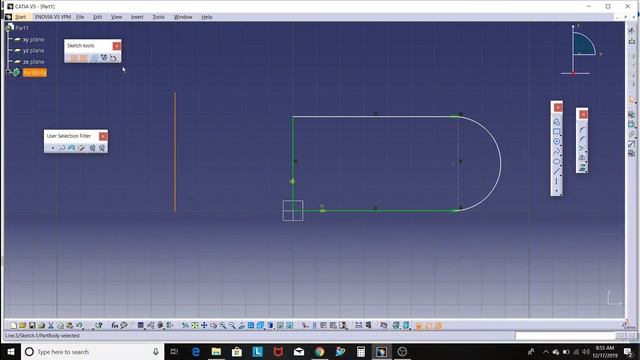Click Undo icon in bottom toolbar
Image resolution: width=640 pixels, height=360 pixels.
79,325
